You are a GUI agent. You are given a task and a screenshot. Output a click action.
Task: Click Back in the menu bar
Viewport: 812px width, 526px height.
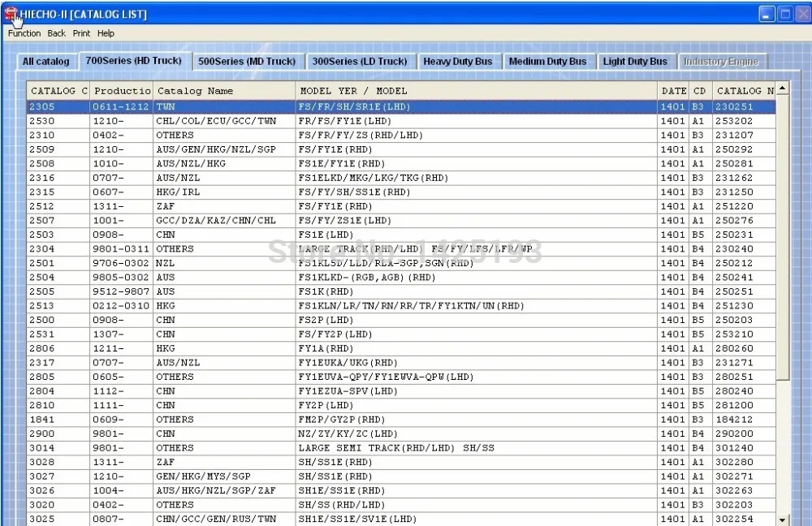click(x=56, y=33)
